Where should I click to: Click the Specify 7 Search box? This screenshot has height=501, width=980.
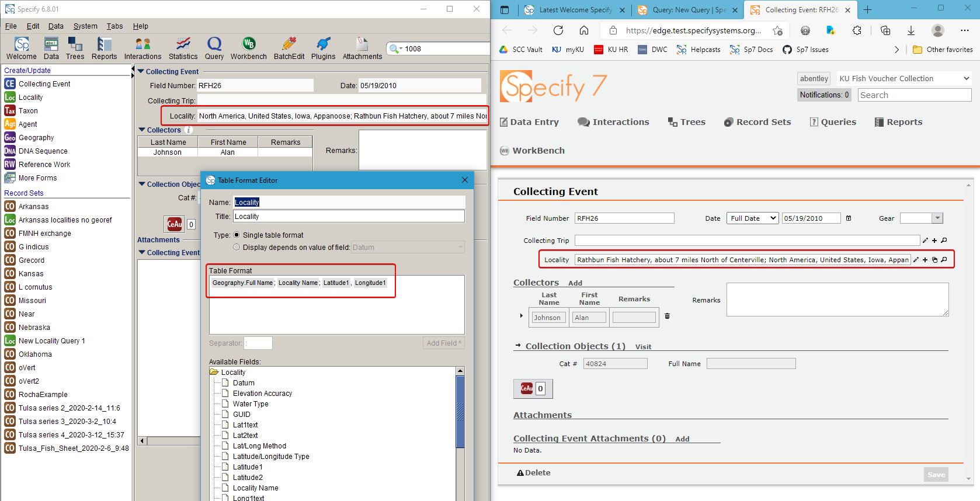(x=915, y=95)
